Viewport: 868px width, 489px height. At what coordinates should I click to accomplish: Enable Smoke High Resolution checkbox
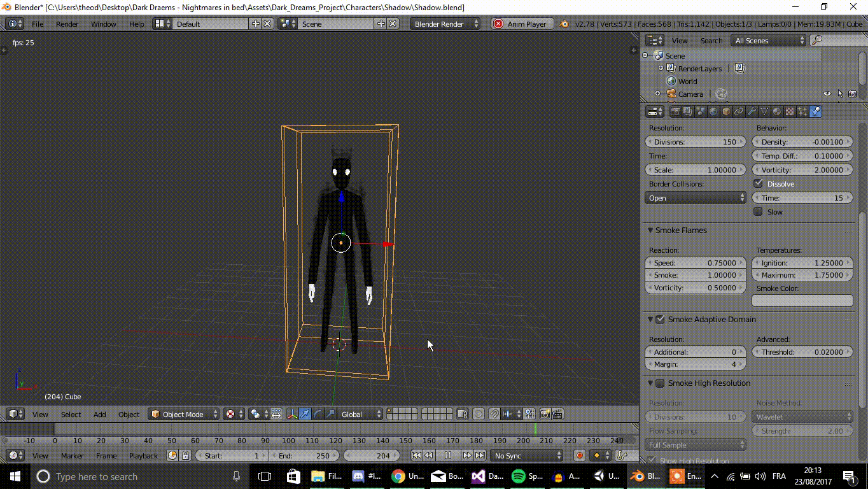click(x=660, y=383)
